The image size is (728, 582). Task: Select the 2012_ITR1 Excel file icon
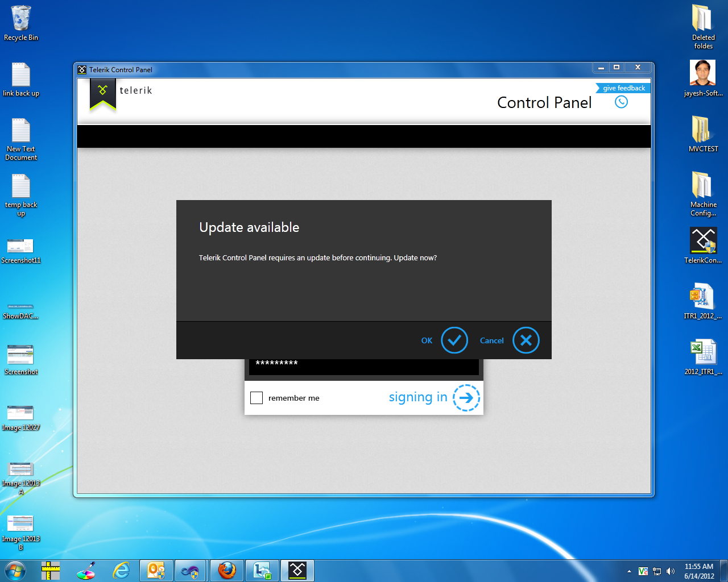tap(703, 357)
